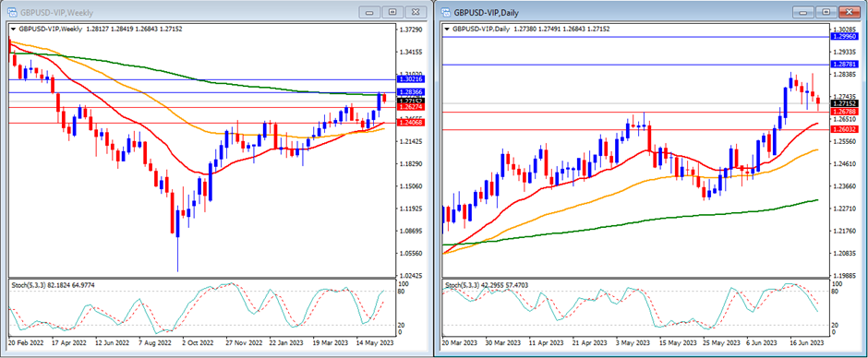This screenshot has width=868, height=358.
Task: Click 1.21760 on the Daily price scale
Action: click(845, 232)
